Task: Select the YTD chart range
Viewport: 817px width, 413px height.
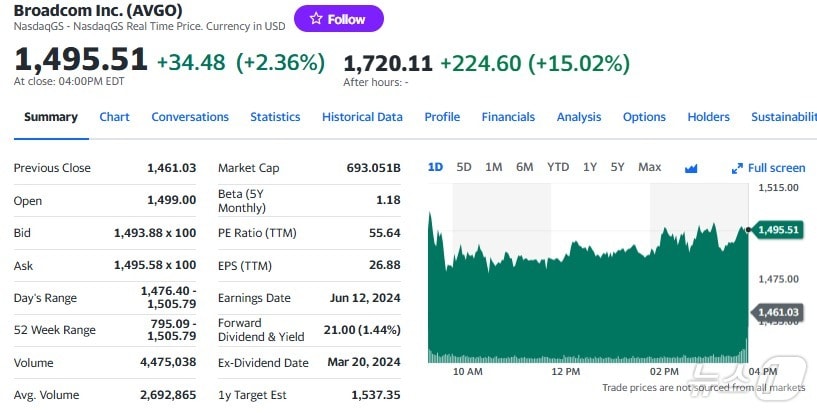Action: point(558,167)
